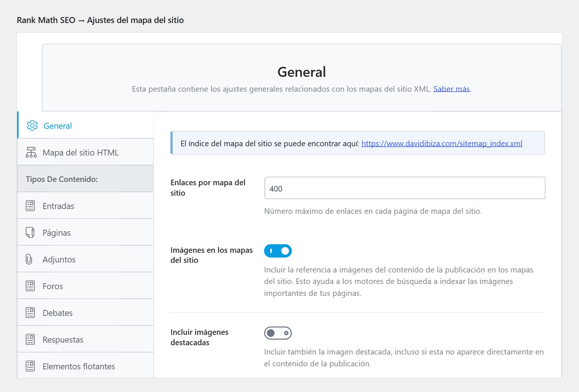Click the Mapa del sitio HTML sitemap icon

point(31,152)
